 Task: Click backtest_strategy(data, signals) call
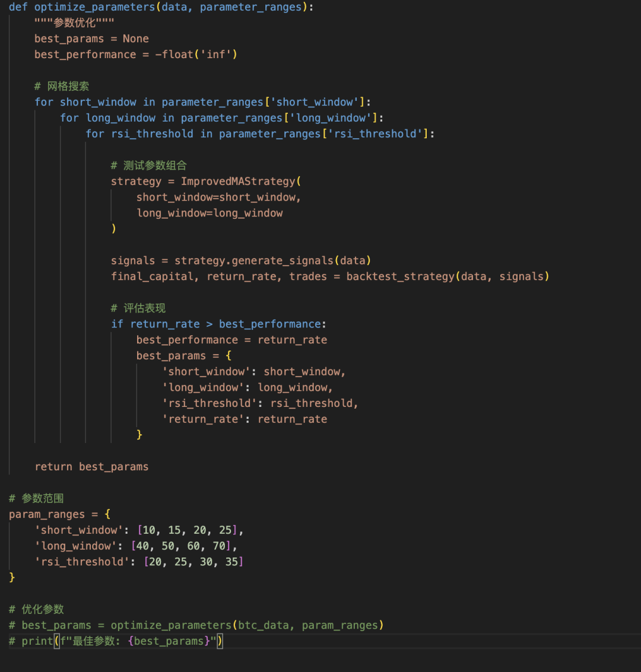point(448,276)
